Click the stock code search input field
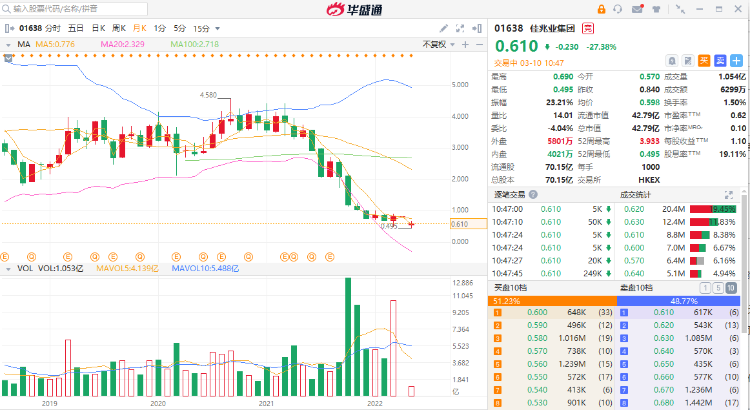750x410 pixels. (x=75, y=9)
